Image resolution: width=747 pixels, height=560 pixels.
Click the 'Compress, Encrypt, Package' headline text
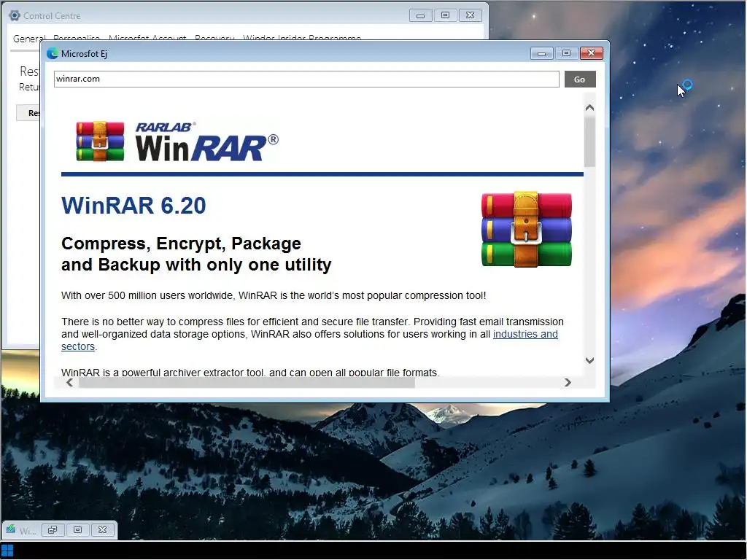(x=181, y=244)
